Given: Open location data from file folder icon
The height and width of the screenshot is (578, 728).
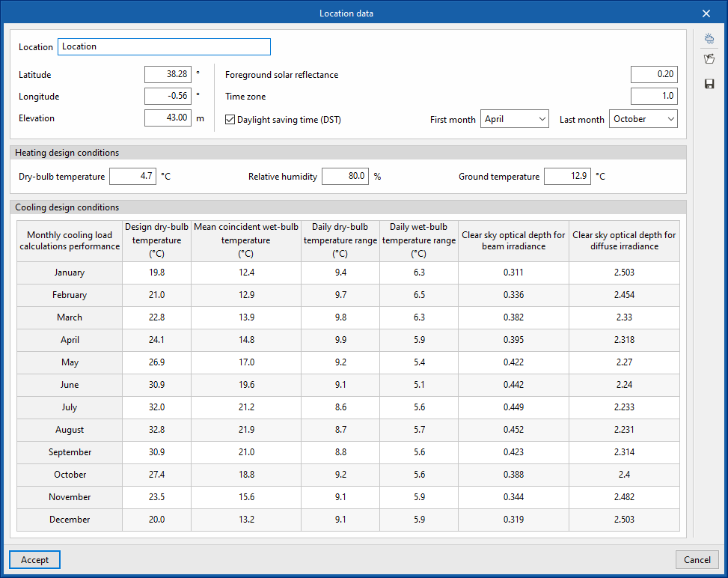Looking at the screenshot, I should pyautogui.click(x=709, y=59).
